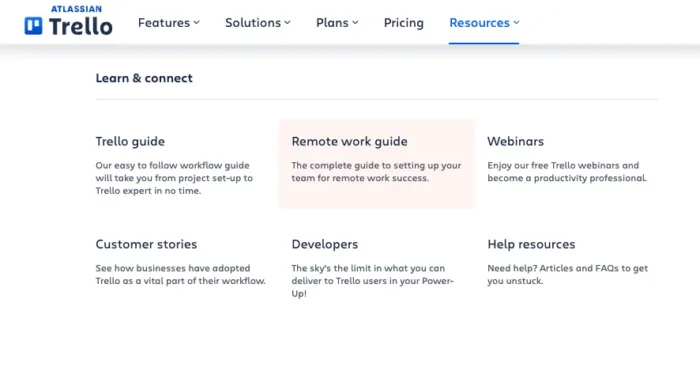Open the Trello guide link
The width and height of the screenshot is (700, 371).
pyautogui.click(x=130, y=142)
